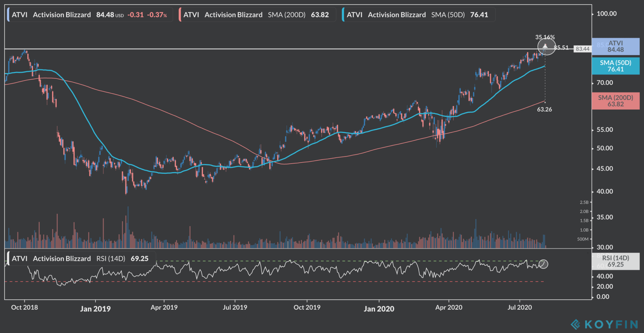The image size is (644, 333).
Task: Click the 45.00 price axis label
Action: tap(605, 169)
